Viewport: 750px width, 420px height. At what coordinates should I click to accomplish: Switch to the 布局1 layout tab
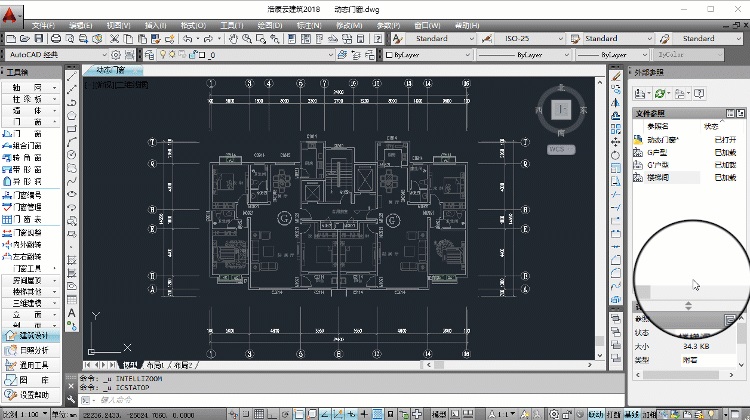[156, 366]
